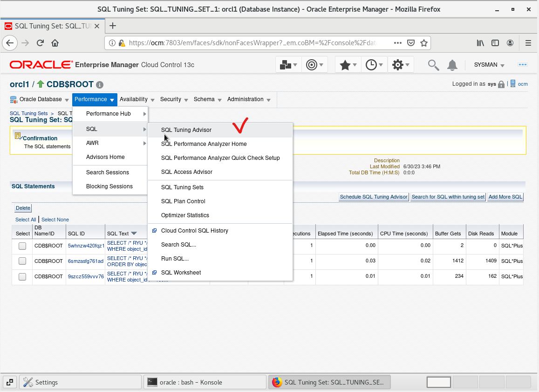
Task: Click Schedule SQL Tuning Advisor button
Action: pyautogui.click(x=374, y=197)
